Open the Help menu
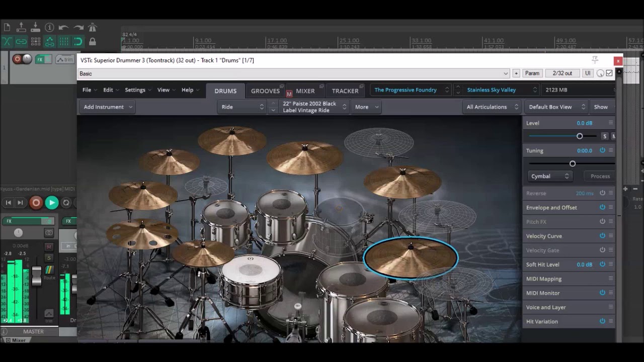644x362 pixels. click(190, 90)
